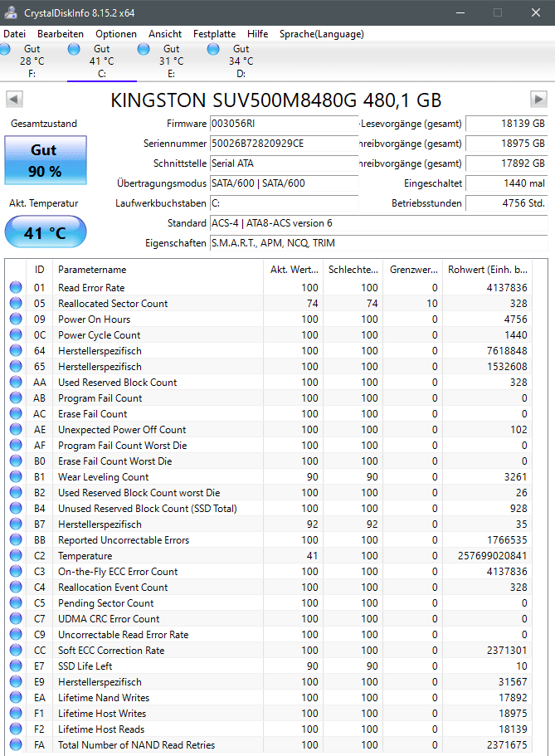Click the Firmware field 003056RI

pyautogui.click(x=284, y=124)
